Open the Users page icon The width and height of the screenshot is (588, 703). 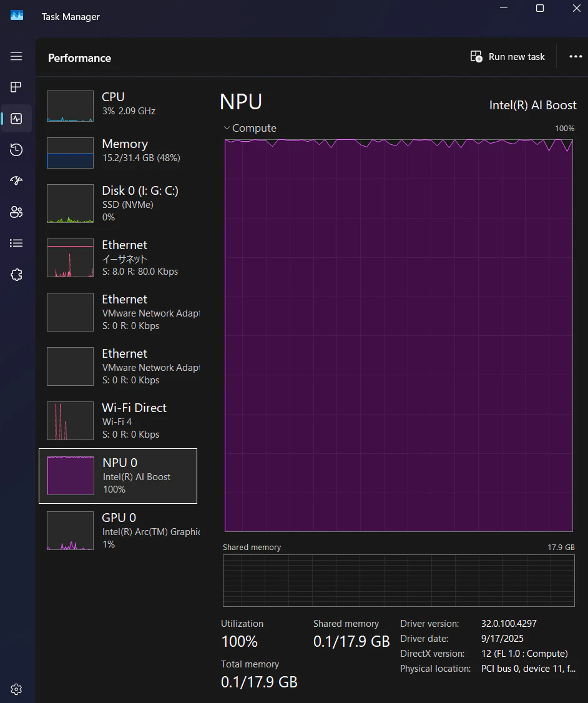[x=16, y=212]
